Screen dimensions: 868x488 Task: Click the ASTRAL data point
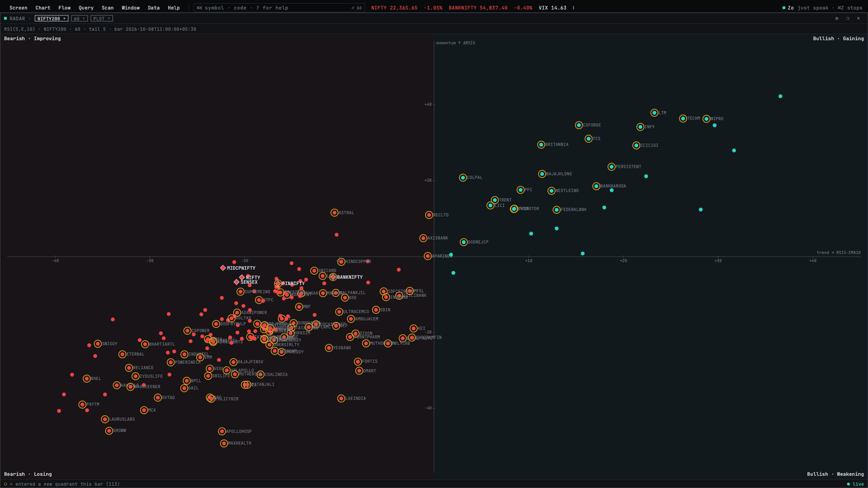[x=334, y=213]
